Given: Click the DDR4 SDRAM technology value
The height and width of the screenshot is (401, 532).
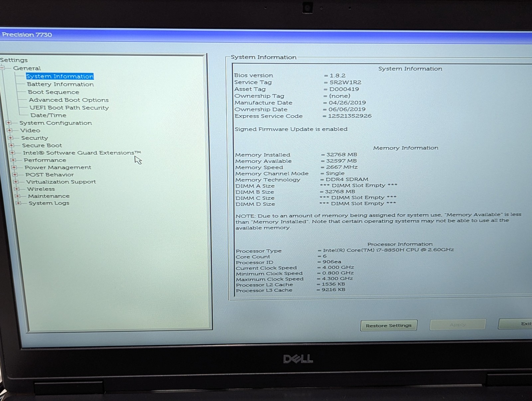Looking at the screenshot, I should pyautogui.click(x=347, y=179).
